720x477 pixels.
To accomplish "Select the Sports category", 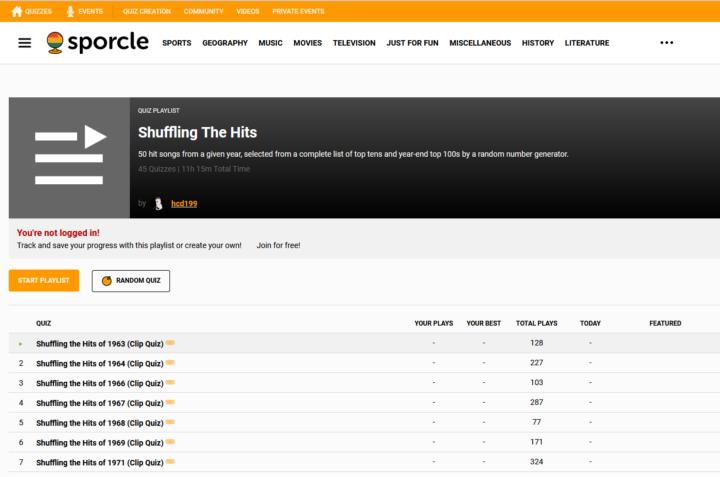I will (x=177, y=43).
